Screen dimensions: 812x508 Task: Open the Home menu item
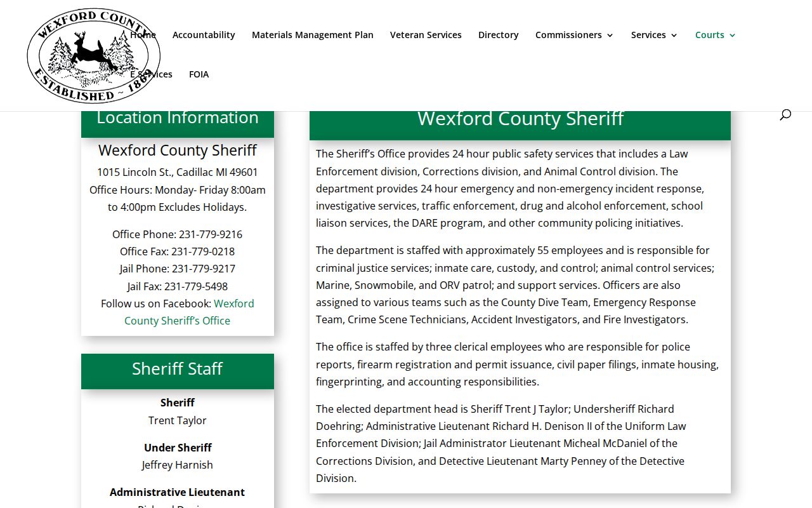click(143, 35)
